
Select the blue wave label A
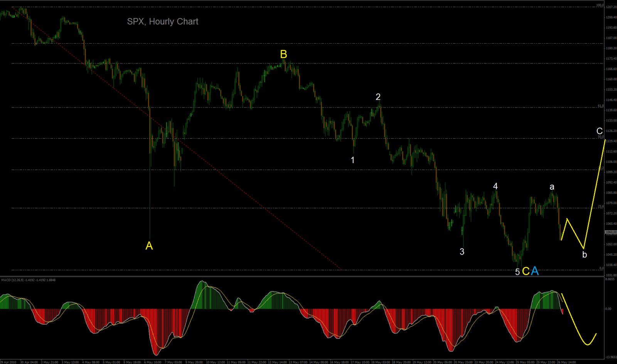(x=535, y=271)
